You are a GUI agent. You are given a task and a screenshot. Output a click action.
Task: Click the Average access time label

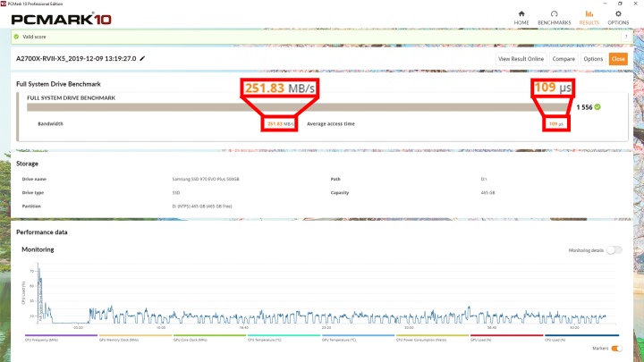tap(331, 123)
